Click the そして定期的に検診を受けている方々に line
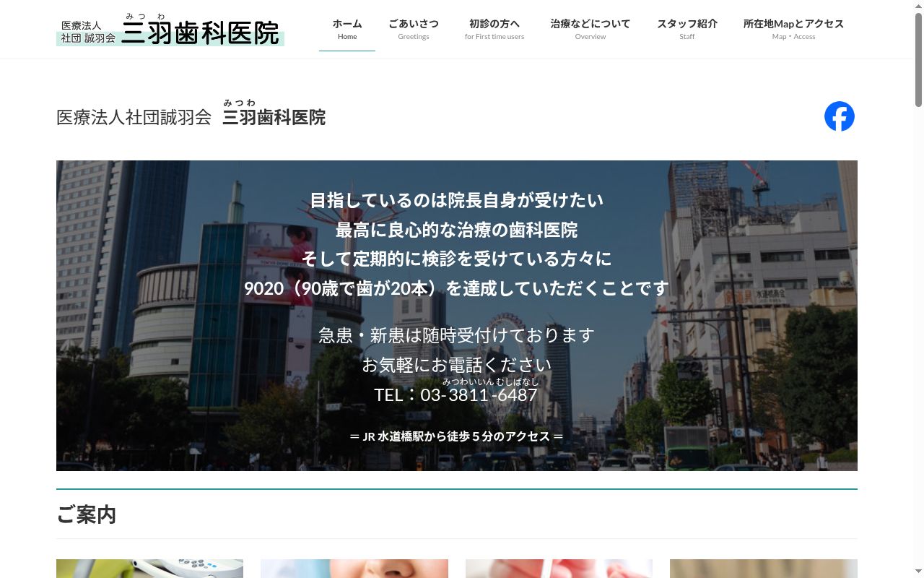 pos(456,259)
